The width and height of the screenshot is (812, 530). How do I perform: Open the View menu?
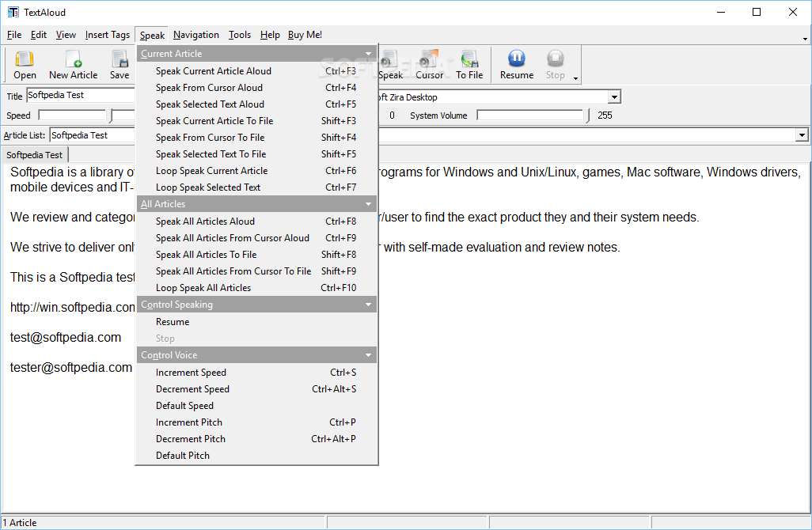coord(66,35)
